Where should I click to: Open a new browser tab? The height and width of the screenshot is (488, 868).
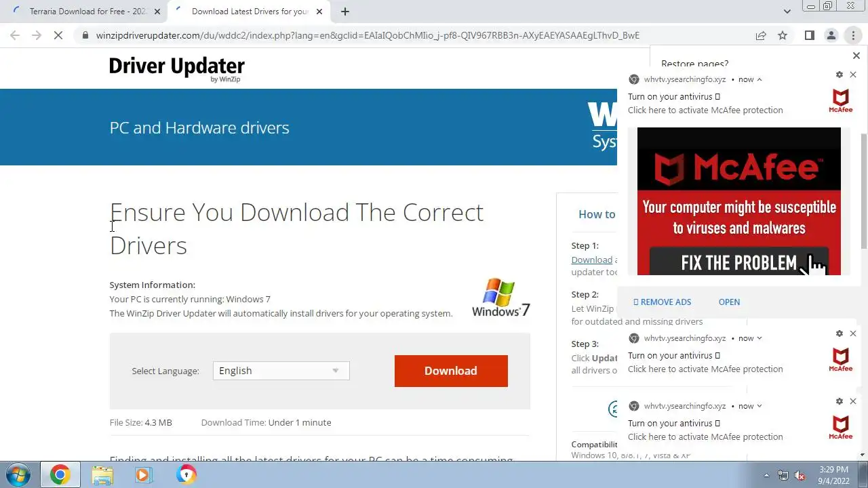point(345,12)
